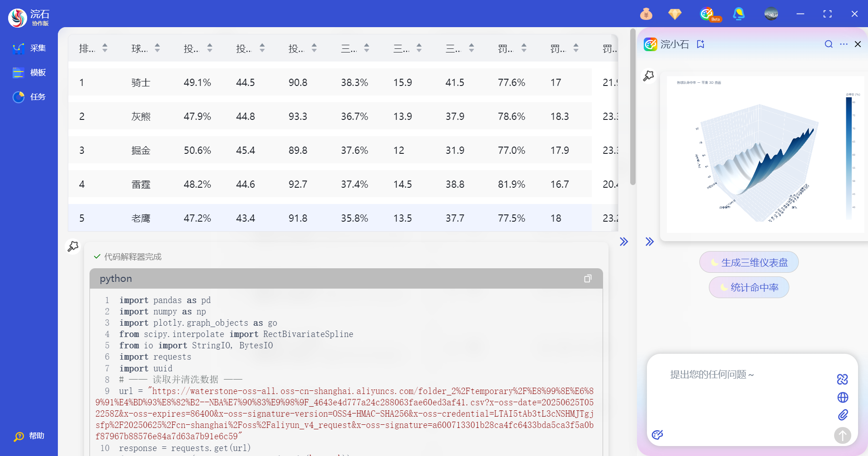This screenshot has width=868, height=456.
Task: Sort by the second 罚.. column
Action: pos(576,48)
